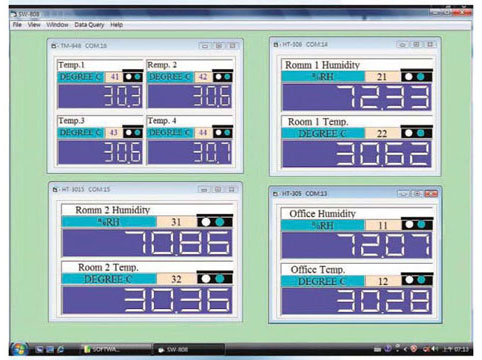The image size is (482, 360).
Task: Close the HT-305 COM13 window
Action: pyautogui.click(x=431, y=194)
